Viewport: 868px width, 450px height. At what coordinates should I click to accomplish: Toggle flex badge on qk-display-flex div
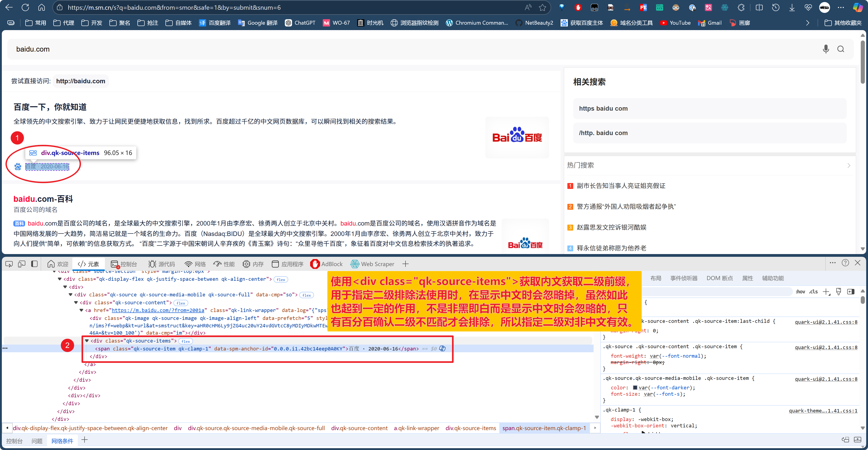(x=281, y=280)
